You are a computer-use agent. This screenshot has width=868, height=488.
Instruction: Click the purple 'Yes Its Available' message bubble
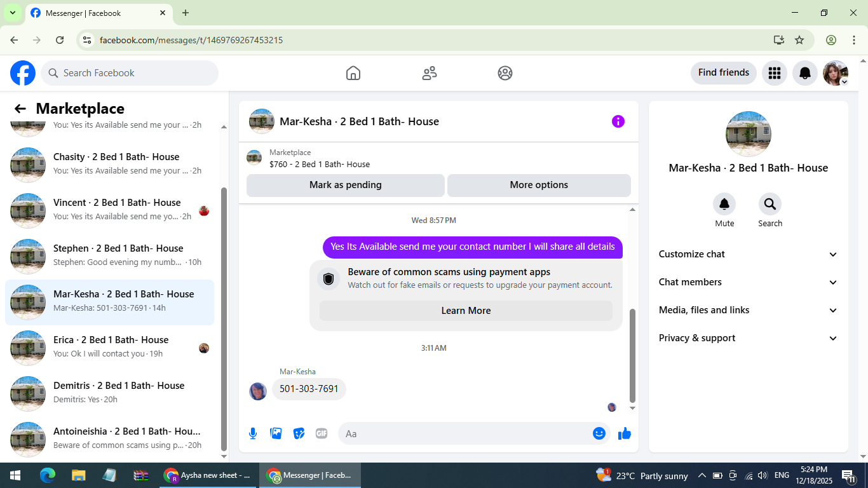click(x=473, y=247)
